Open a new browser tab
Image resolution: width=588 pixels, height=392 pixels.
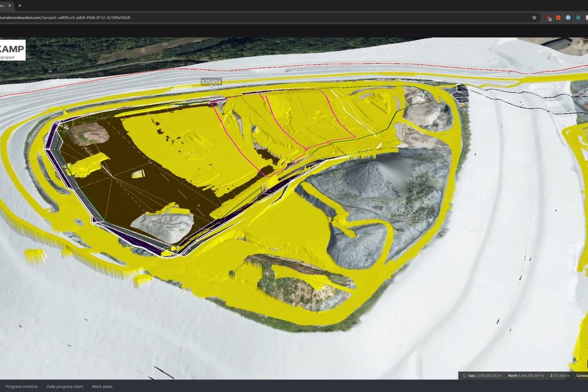(19, 6)
